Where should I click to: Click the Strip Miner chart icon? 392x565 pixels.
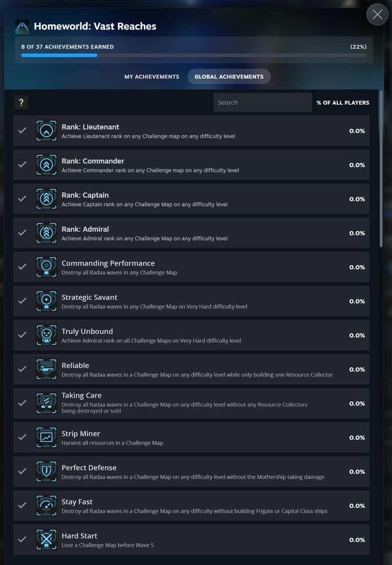pos(46,437)
